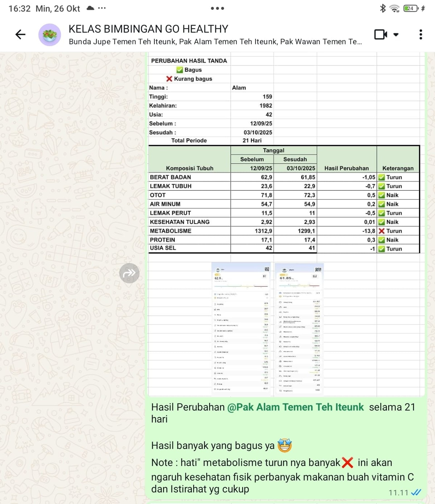Tap the Wi-Fi status icon
This screenshot has height=504, width=435.
point(394,9)
